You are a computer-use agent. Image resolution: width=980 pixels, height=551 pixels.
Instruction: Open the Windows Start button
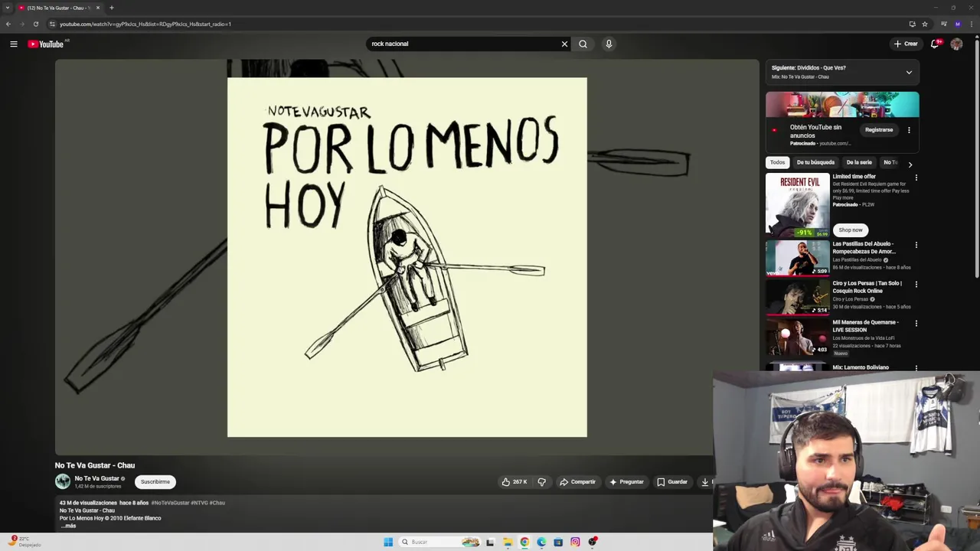pos(388,542)
